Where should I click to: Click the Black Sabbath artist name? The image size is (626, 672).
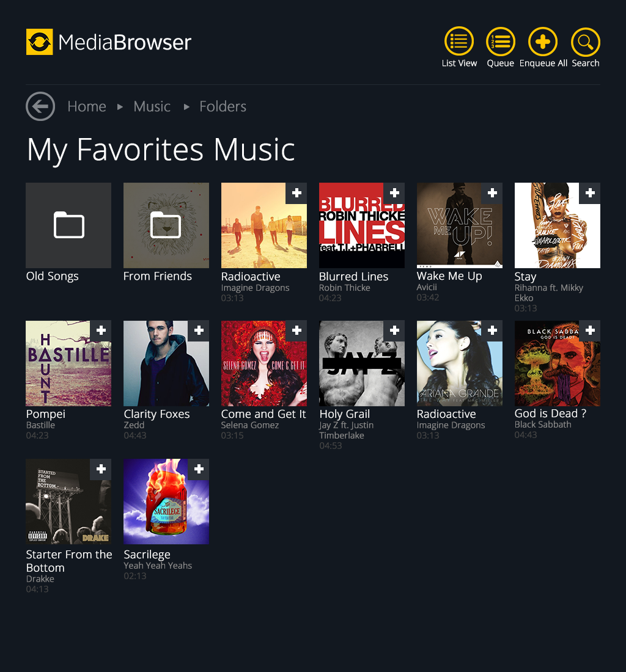543,425
